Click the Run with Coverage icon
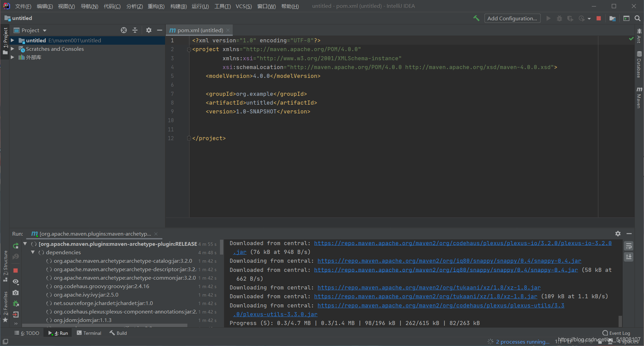The image size is (644, 346). point(570,18)
